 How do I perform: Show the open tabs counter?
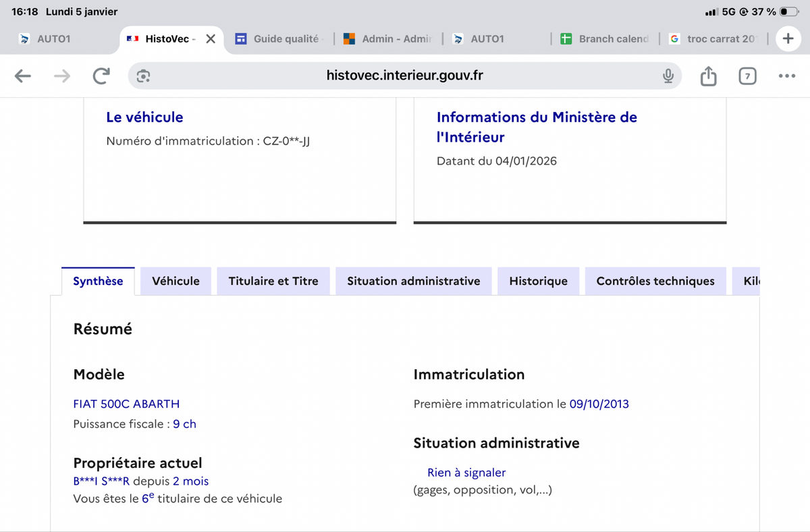(747, 76)
